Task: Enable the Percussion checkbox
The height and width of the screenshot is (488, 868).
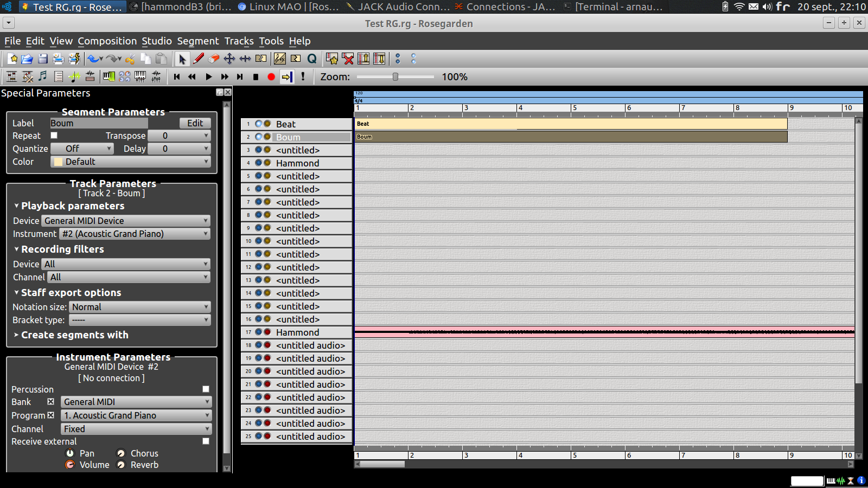Action: coord(206,389)
